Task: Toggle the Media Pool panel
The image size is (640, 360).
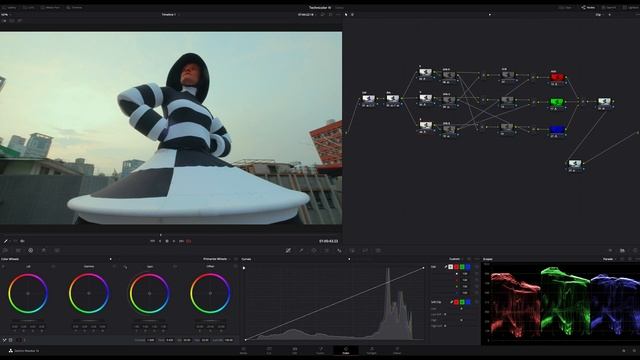Action: point(50,7)
